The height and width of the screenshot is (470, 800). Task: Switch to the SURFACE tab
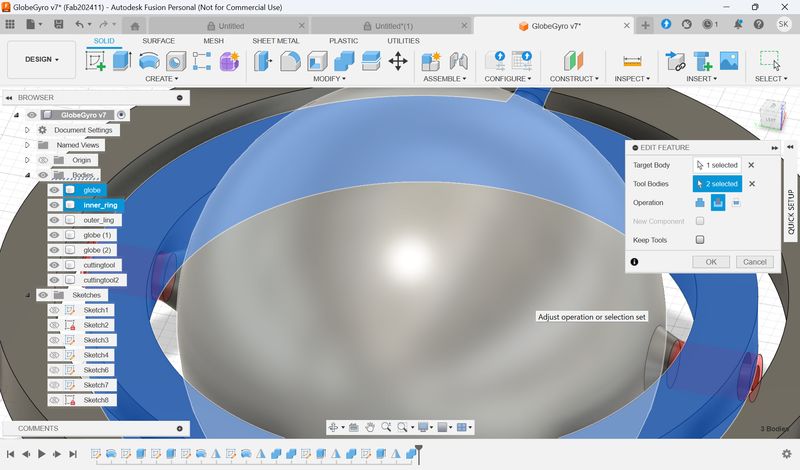point(159,41)
